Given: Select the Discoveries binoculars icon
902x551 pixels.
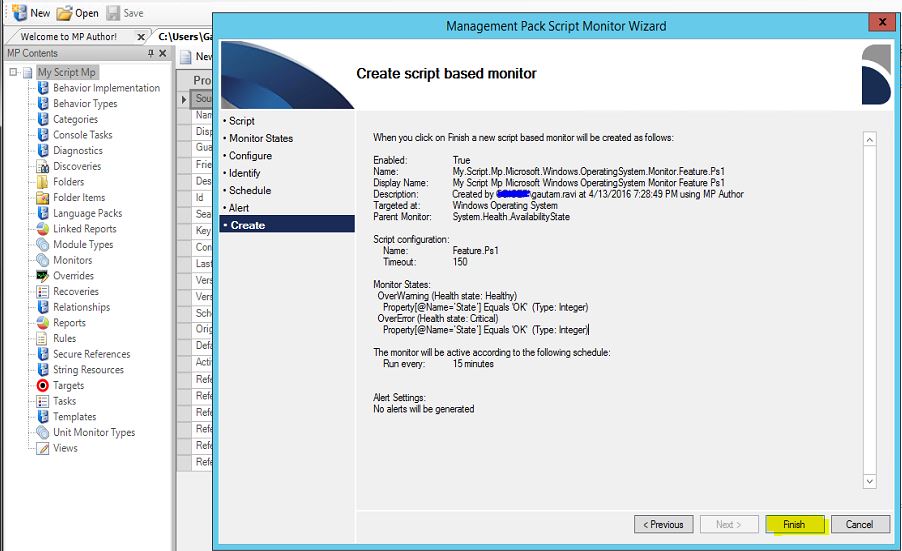Looking at the screenshot, I should pos(43,166).
